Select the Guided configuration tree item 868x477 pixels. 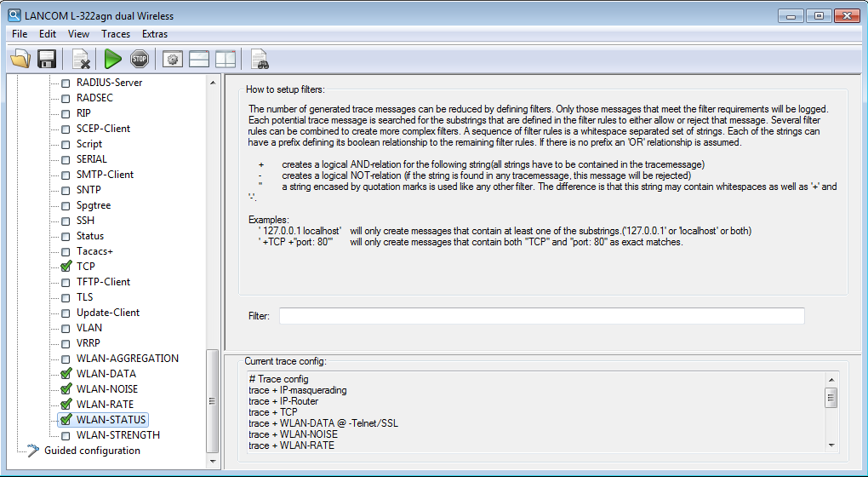pos(92,451)
